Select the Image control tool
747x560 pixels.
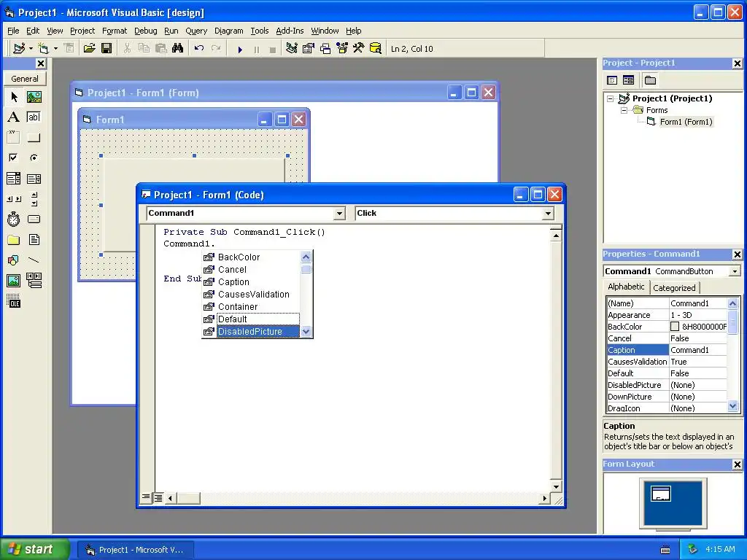(14, 281)
